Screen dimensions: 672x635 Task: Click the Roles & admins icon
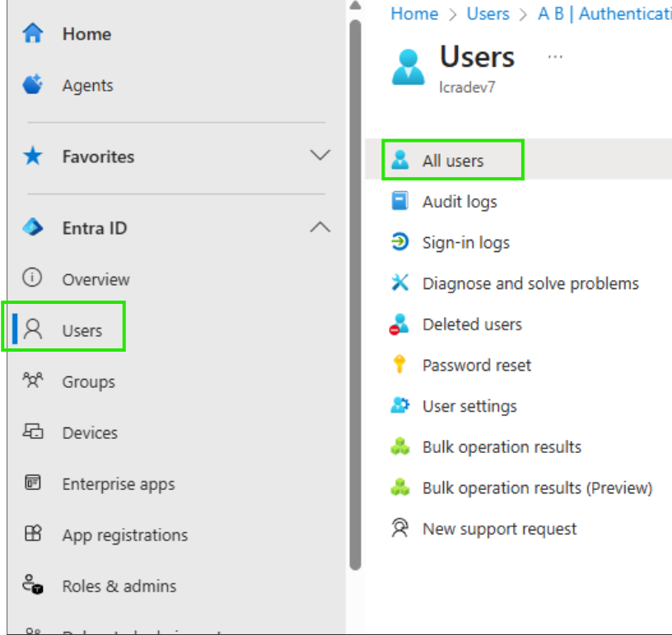33,585
